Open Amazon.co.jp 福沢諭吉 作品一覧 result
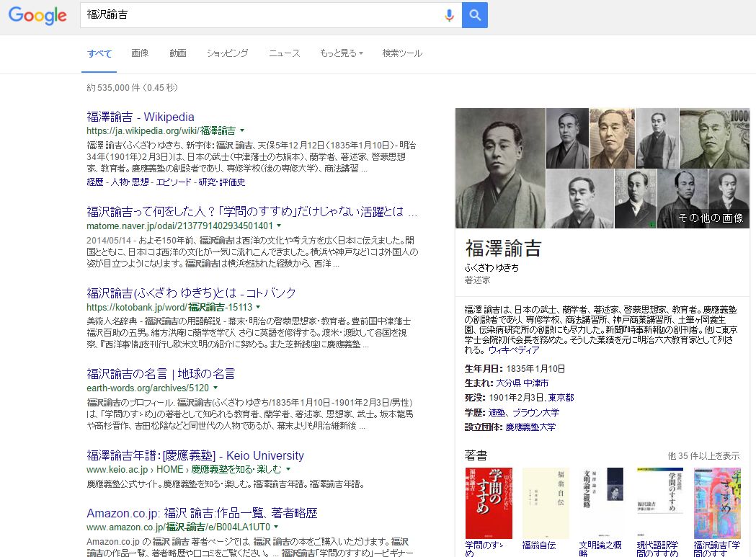Screen dimensions: 756x557 (x=202, y=512)
